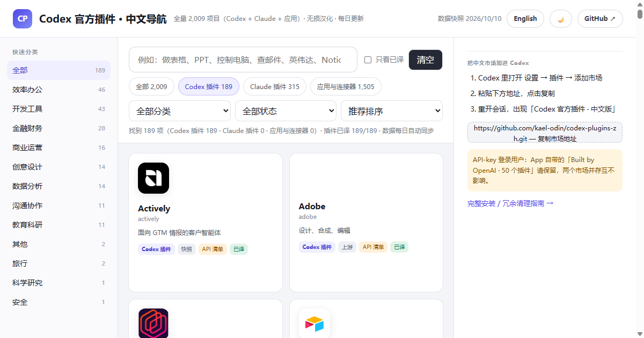Click 已译 tag on Adobe card

[x=399, y=247]
